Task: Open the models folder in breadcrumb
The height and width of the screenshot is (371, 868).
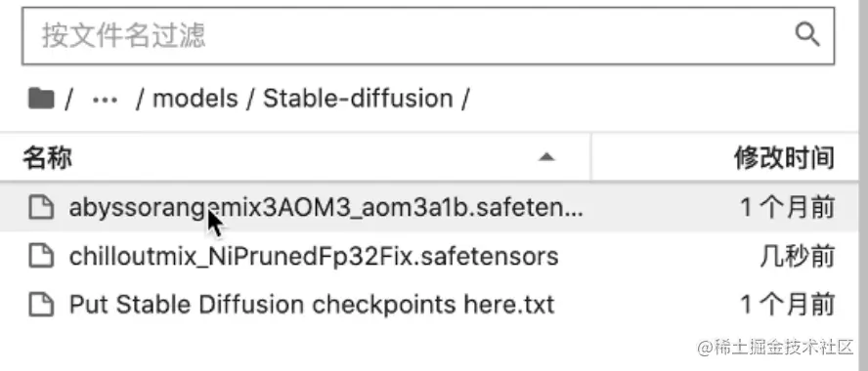Action: [195, 99]
